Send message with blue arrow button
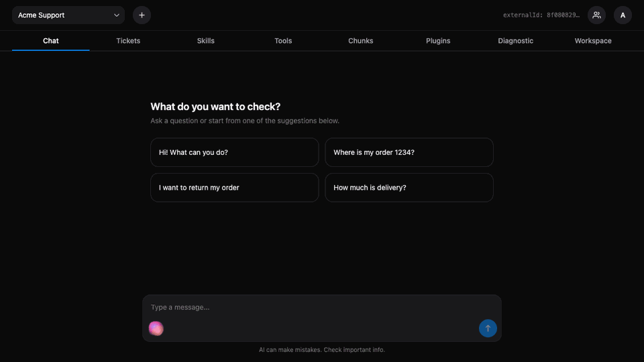Screen dimensions: 644x362 (488, 328)
